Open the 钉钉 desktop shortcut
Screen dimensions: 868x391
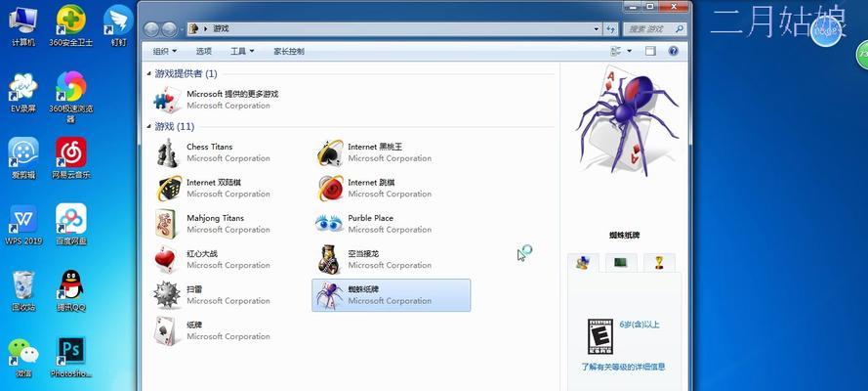click(x=118, y=26)
